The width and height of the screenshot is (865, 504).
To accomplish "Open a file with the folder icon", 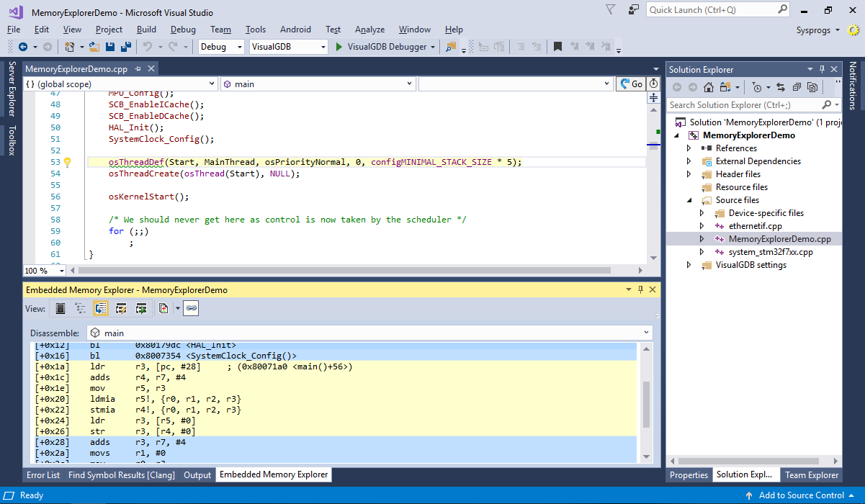I will pos(94,47).
